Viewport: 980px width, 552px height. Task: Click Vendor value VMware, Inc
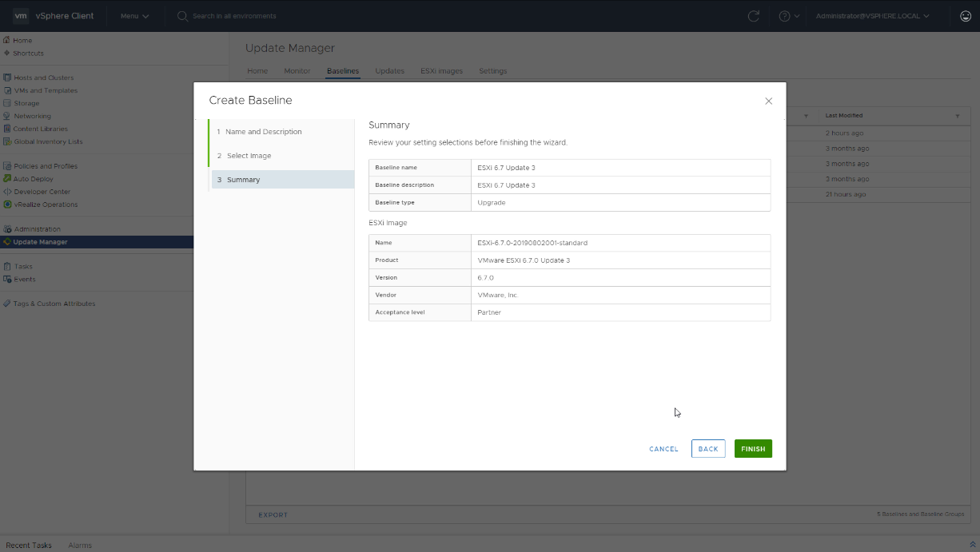point(497,295)
